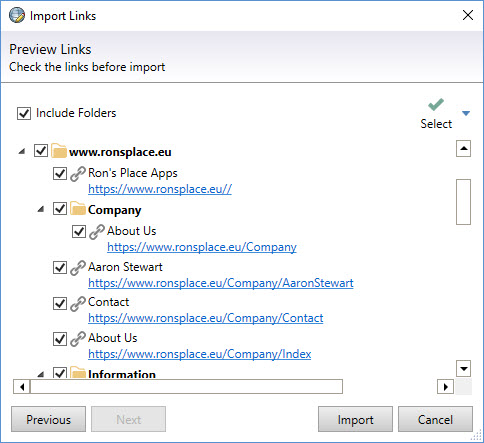Click the vertical scrollbar thumb
Viewport: 484px width, 443px height.
[463, 202]
